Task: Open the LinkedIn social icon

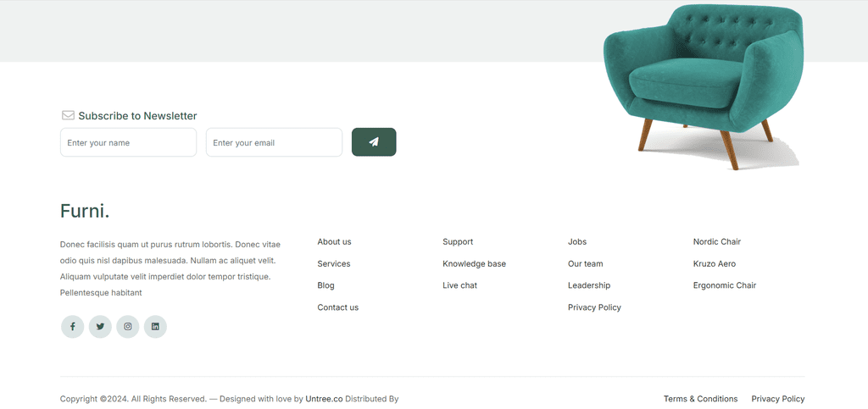Action: 156,327
